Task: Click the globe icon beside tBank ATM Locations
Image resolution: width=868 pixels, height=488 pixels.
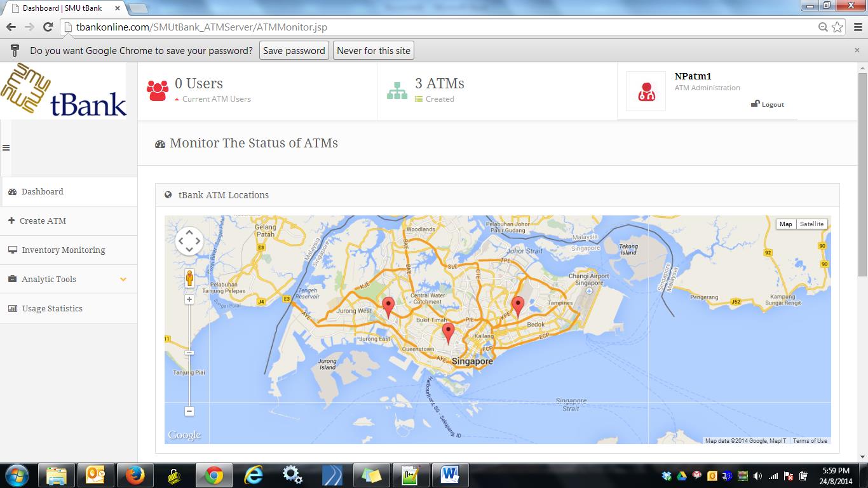Action: [168, 195]
